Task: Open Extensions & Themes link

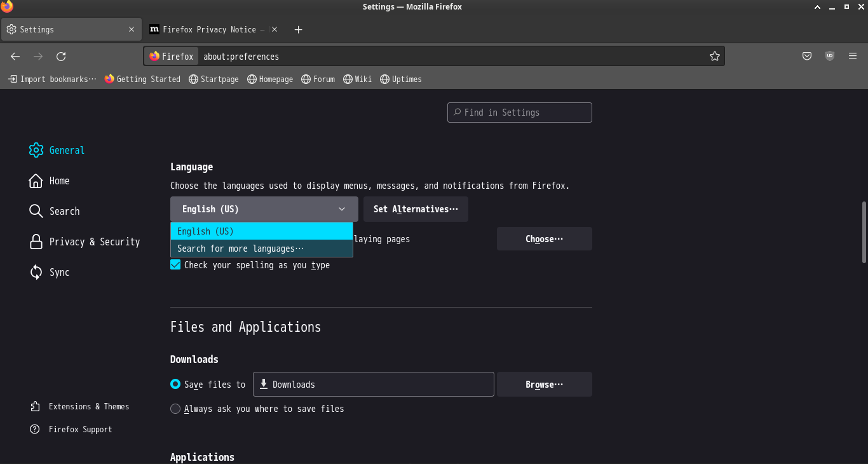Action: point(80,406)
